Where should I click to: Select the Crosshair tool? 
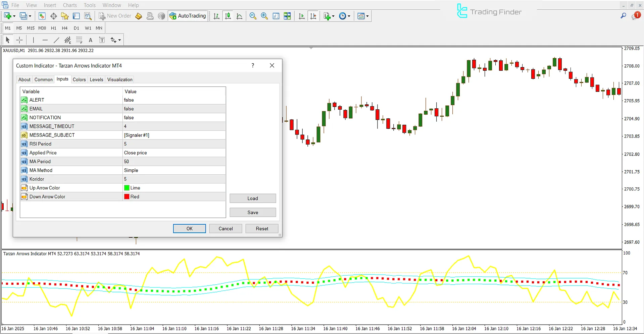tap(19, 40)
